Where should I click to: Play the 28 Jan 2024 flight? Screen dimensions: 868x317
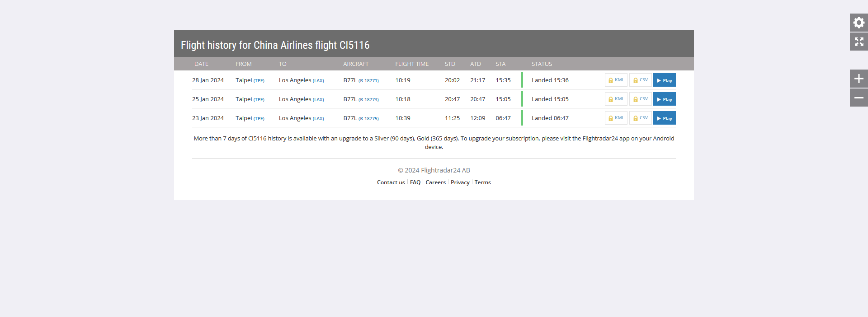(665, 80)
